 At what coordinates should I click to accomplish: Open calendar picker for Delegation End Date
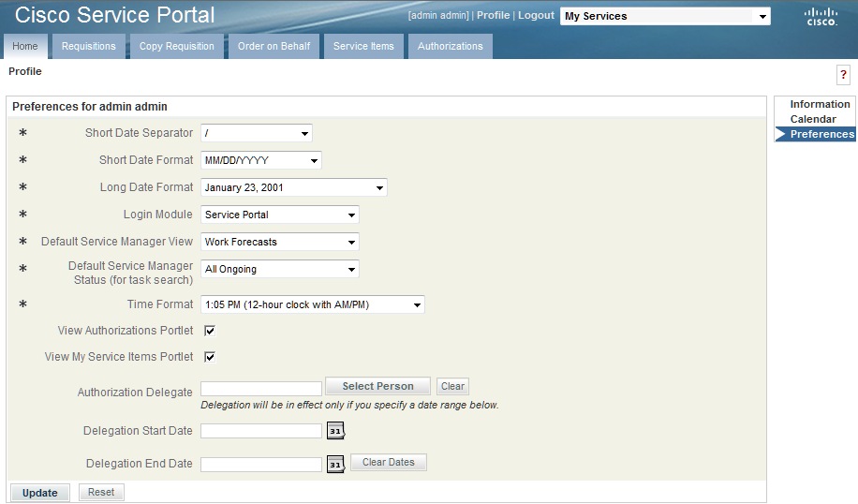[x=335, y=464]
